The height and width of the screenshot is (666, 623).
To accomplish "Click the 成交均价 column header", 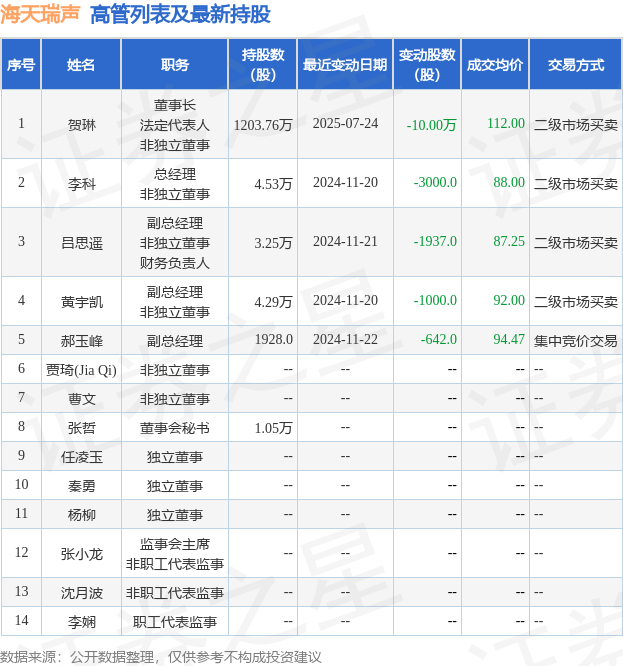I will click(x=495, y=65).
